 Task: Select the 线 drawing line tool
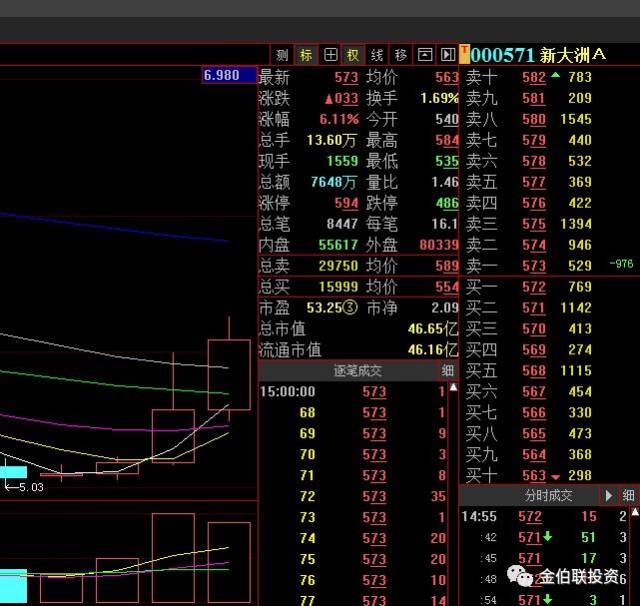coord(377,55)
